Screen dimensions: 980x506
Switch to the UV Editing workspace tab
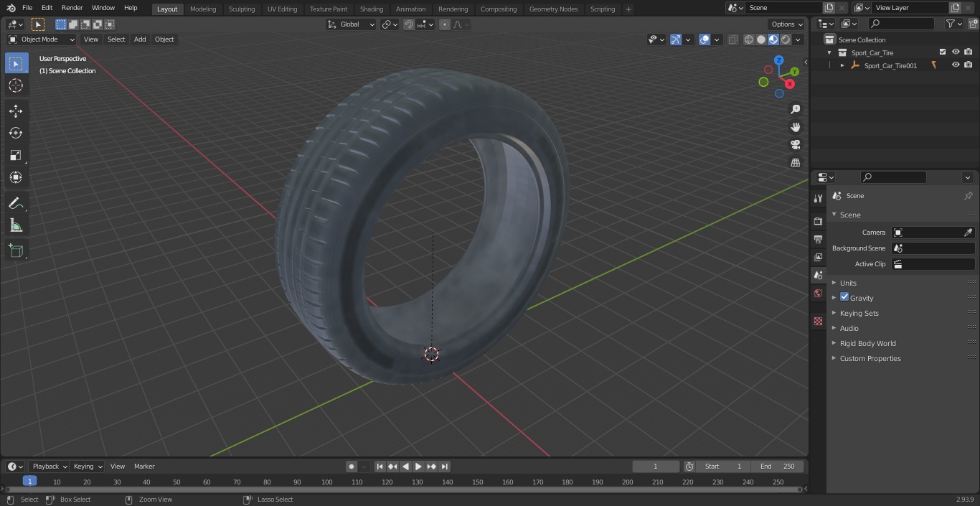[x=282, y=9]
